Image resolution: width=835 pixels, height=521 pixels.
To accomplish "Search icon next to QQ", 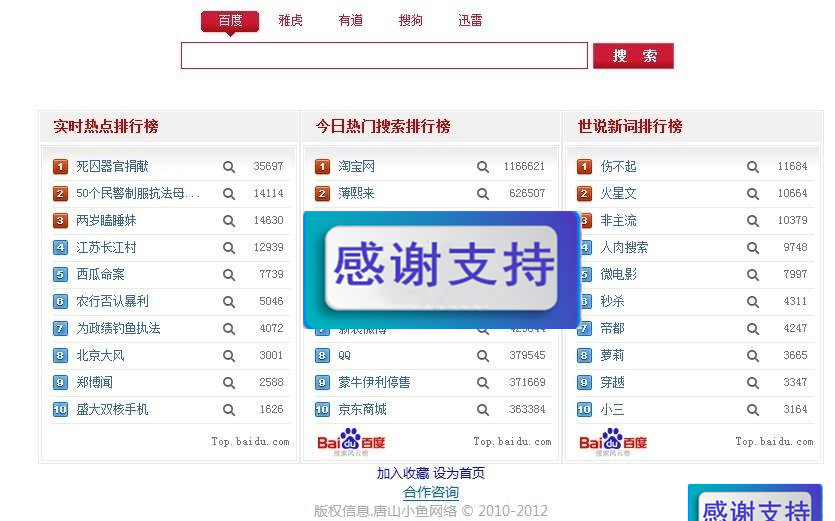I will tap(483, 356).
